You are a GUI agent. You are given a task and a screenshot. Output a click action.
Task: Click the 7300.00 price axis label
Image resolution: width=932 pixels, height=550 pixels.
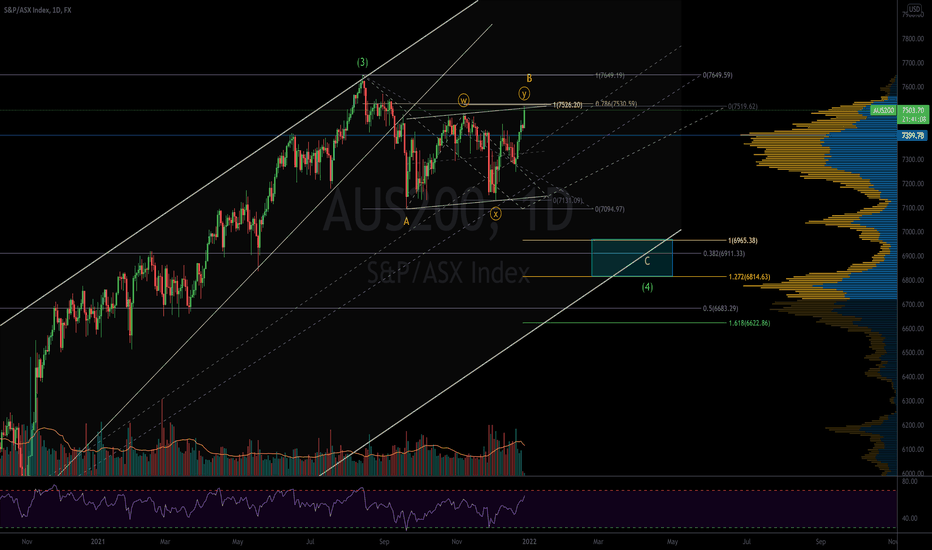[x=912, y=160]
